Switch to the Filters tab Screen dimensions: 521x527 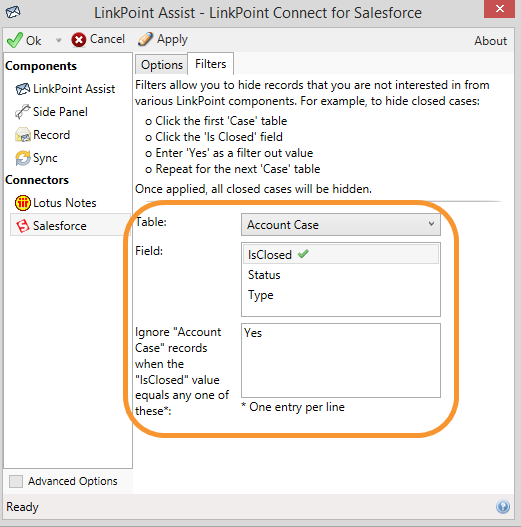210,64
